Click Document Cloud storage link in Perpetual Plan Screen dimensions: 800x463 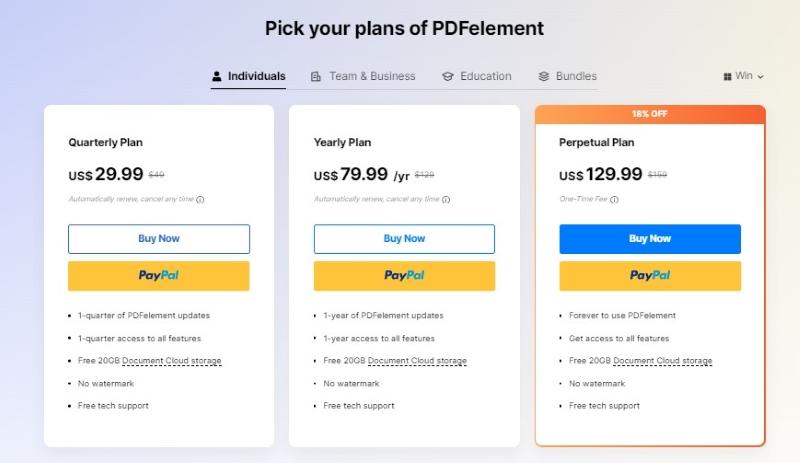(x=663, y=361)
